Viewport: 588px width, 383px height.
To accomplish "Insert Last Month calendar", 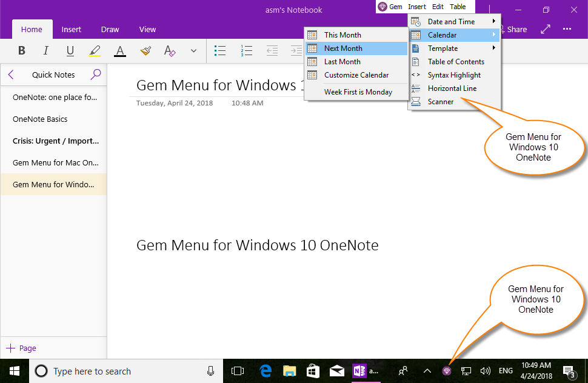I will pos(356,61).
